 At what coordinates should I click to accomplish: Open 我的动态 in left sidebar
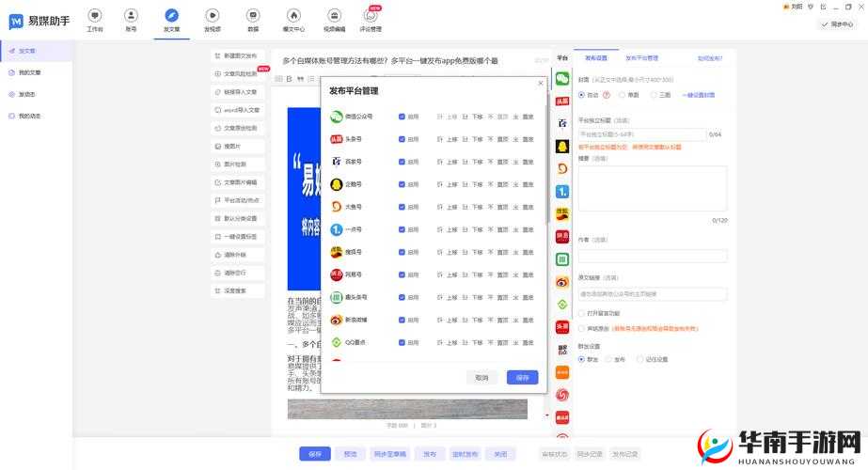(x=29, y=117)
